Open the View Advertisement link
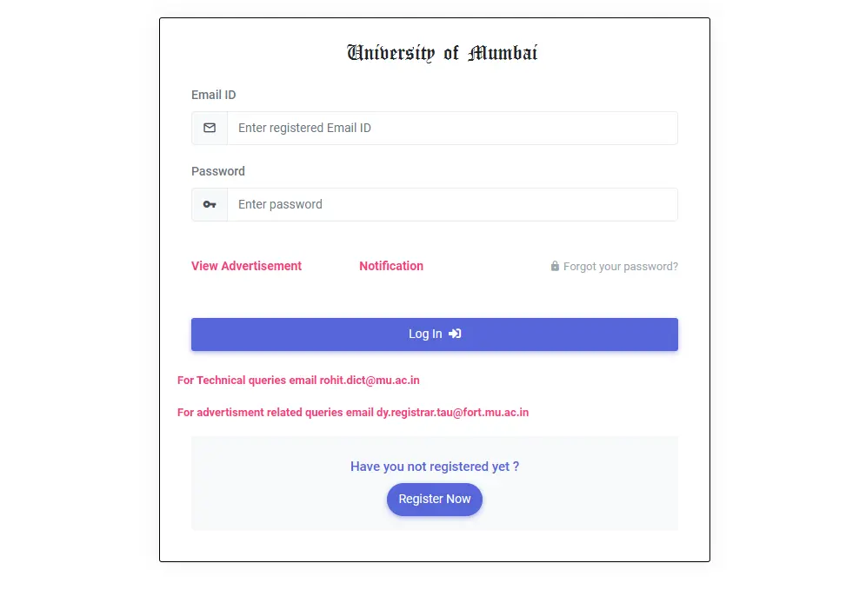866x616 pixels. click(x=246, y=266)
